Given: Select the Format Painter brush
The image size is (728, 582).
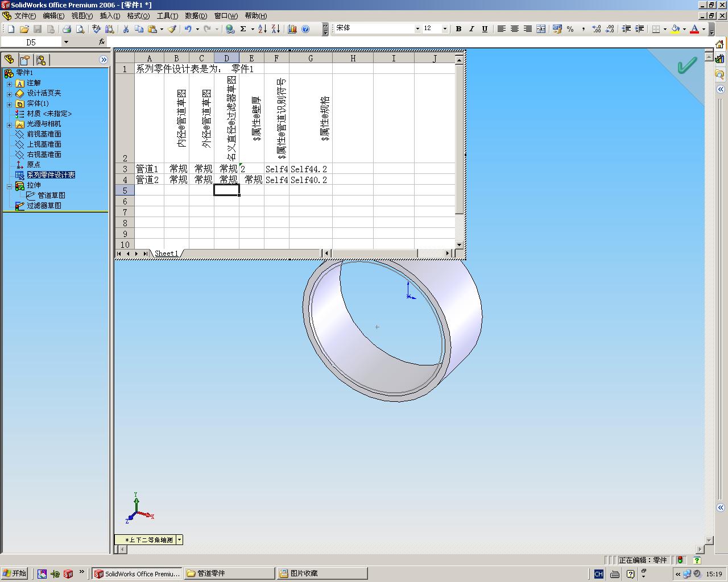Looking at the screenshot, I should (x=172, y=29).
